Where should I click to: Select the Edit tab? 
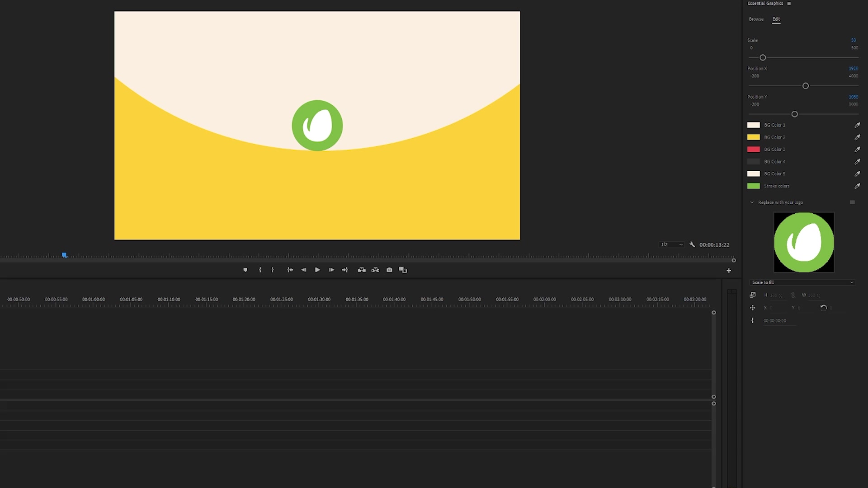(776, 19)
